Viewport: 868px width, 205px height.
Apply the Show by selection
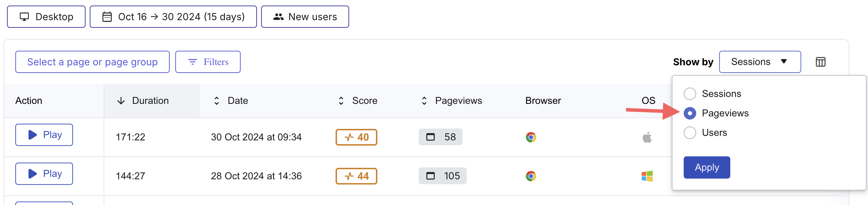(x=707, y=167)
